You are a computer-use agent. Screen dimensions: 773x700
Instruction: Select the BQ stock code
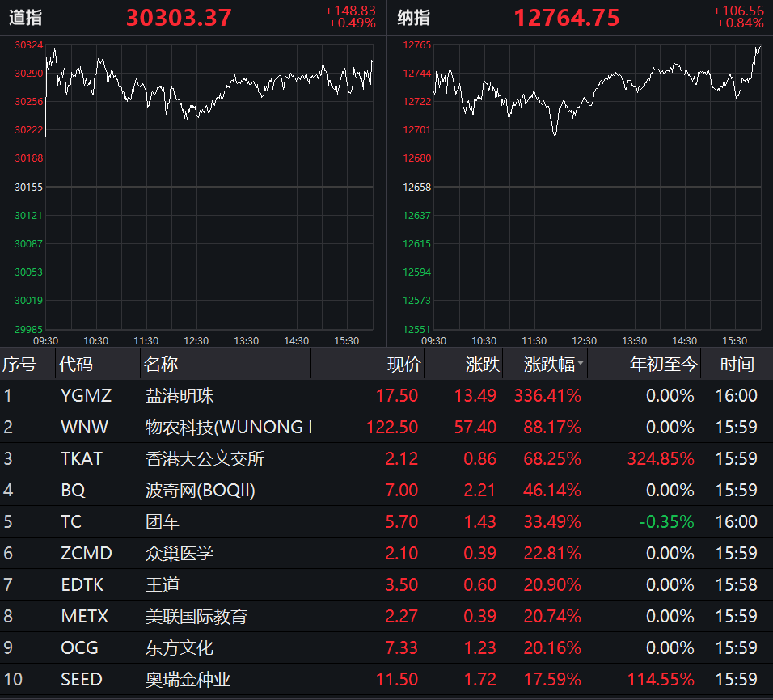coord(73,491)
